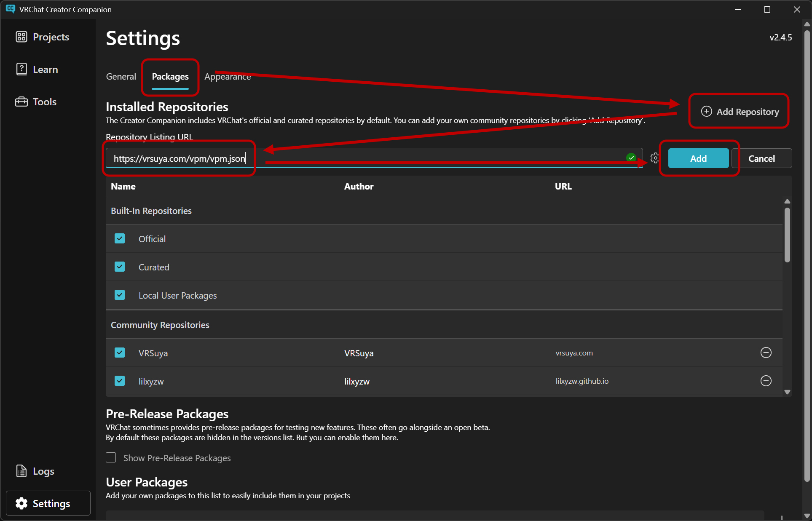
Task: Click the main page scrollbar thumb
Action: tap(807, 255)
